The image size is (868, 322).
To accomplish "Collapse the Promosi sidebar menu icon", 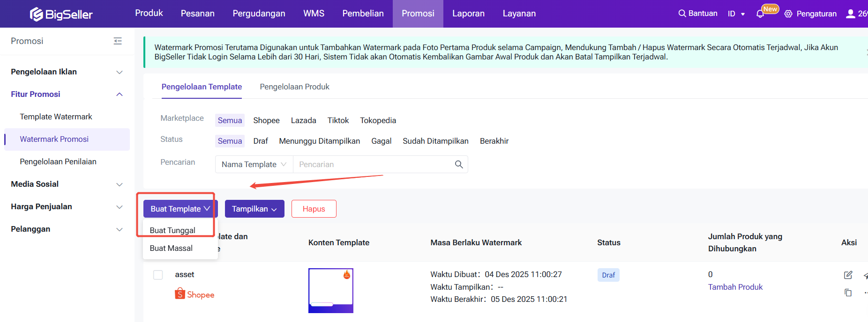I will 118,41.
